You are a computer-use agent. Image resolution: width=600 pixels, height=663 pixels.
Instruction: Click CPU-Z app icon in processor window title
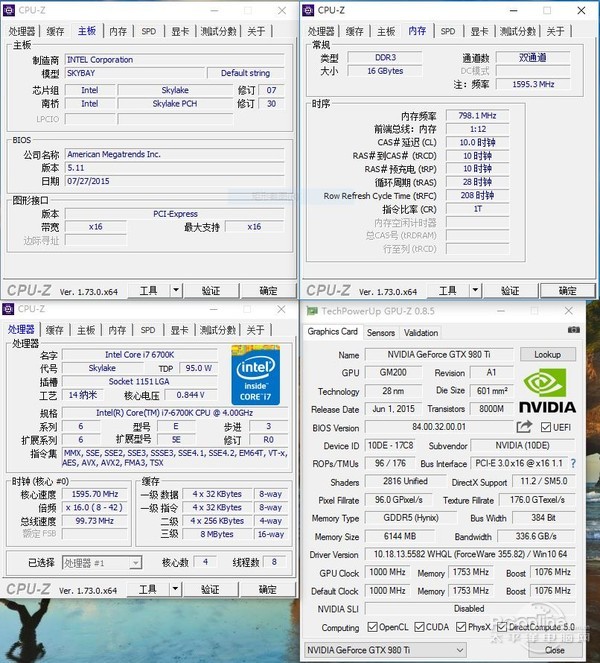coord(8,309)
